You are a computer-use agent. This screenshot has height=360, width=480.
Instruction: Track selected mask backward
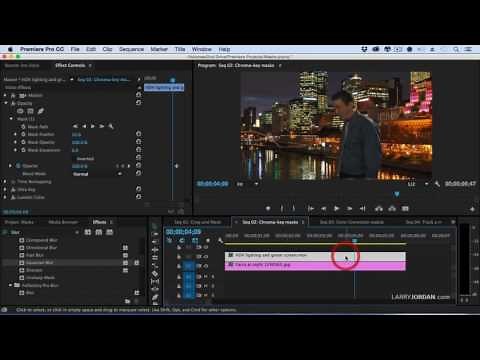tap(75, 126)
